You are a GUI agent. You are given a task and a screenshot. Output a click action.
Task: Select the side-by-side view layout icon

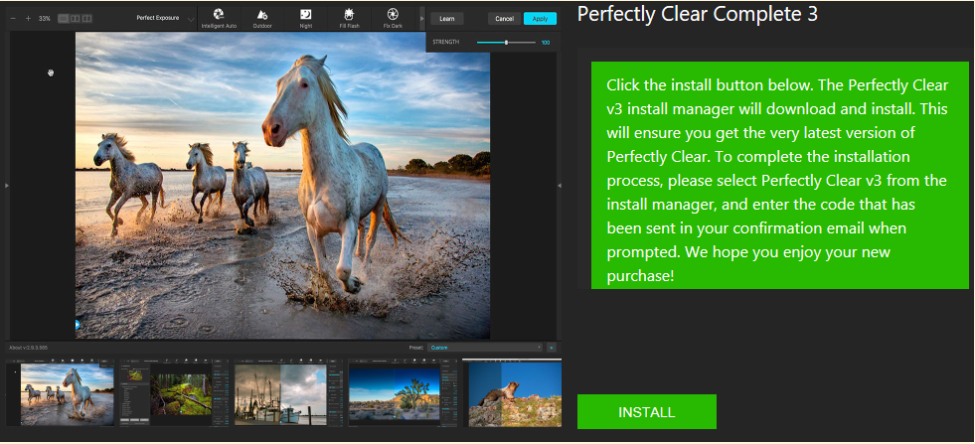86,19
